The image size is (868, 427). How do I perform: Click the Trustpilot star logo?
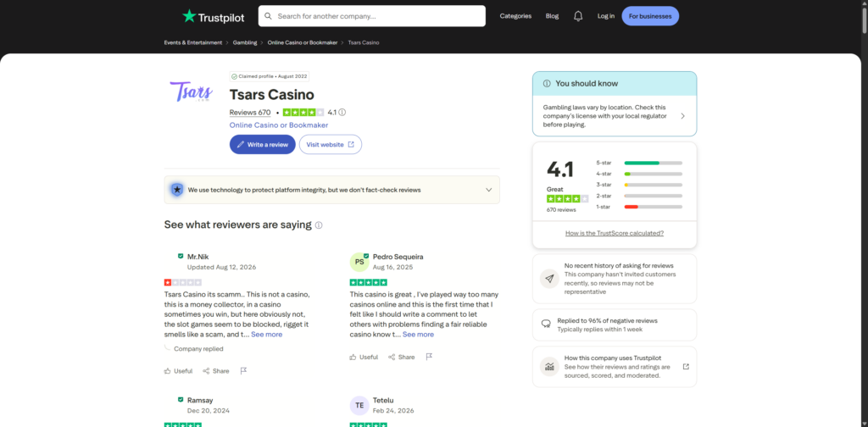pos(189,16)
